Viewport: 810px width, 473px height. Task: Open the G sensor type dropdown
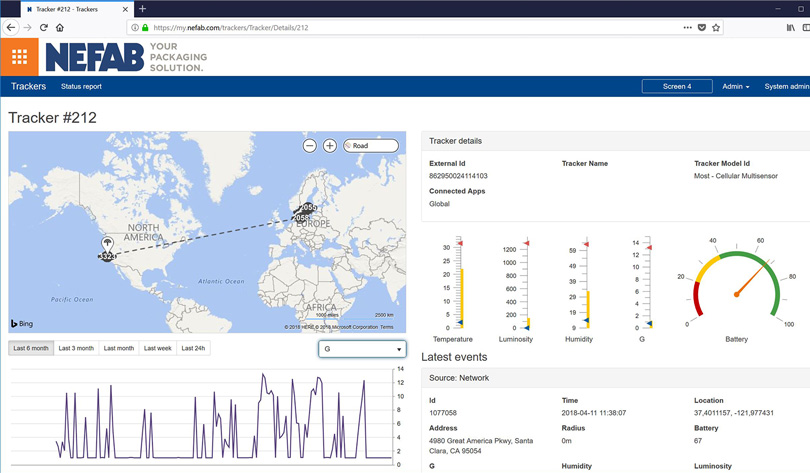coord(362,349)
